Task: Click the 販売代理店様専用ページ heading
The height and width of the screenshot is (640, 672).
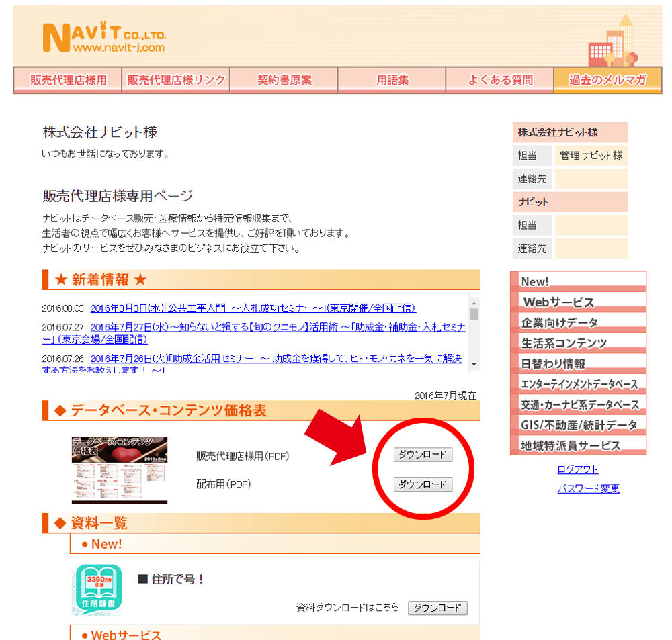Action: [118, 196]
